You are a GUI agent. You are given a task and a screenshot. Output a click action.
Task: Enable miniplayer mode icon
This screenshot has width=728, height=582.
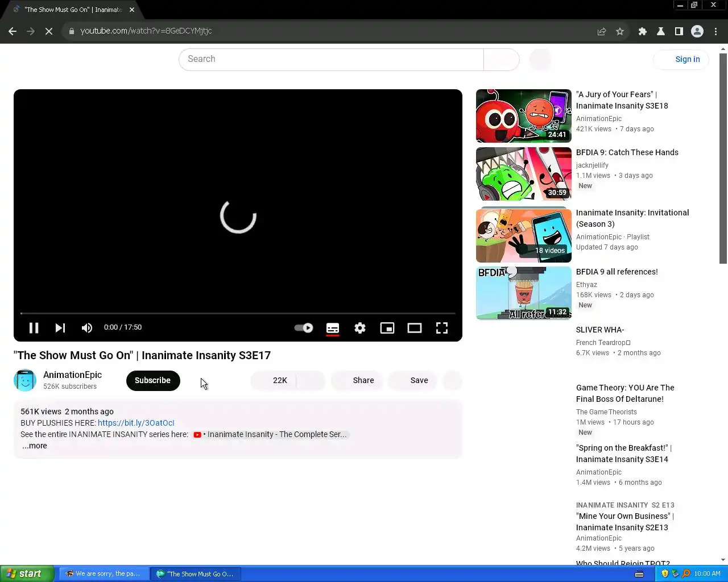[387, 328]
